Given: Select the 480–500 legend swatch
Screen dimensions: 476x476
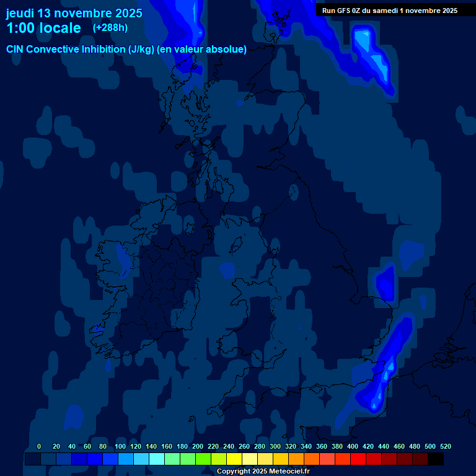Looking at the screenshot, I should coord(420,459).
